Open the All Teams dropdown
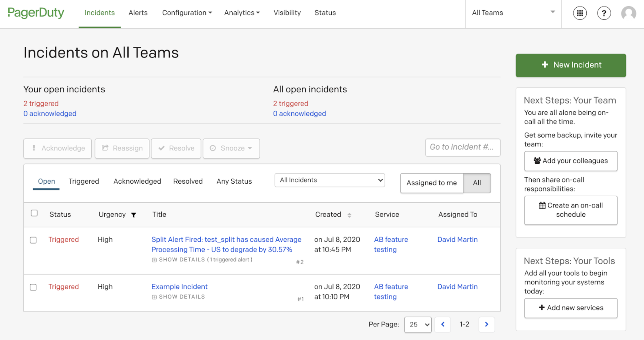This screenshot has width=644, height=340. click(513, 12)
